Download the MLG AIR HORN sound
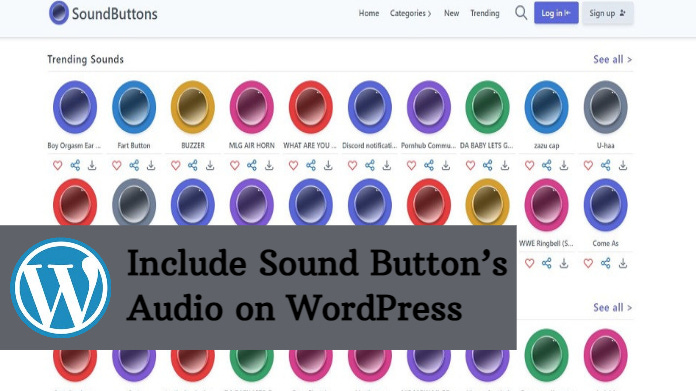The height and width of the screenshot is (391, 696). pyautogui.click(x=269, y=166)
